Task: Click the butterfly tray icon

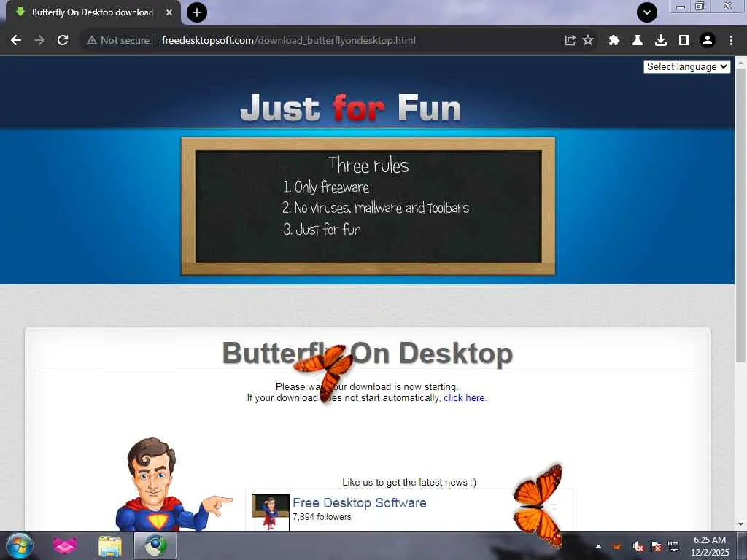Action: pyautogui.click(x=617, y=546)
